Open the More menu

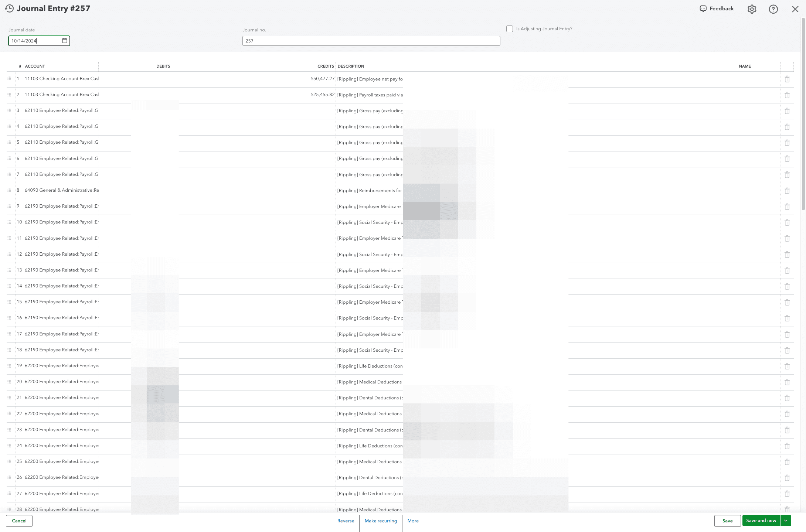pos(413,521)
